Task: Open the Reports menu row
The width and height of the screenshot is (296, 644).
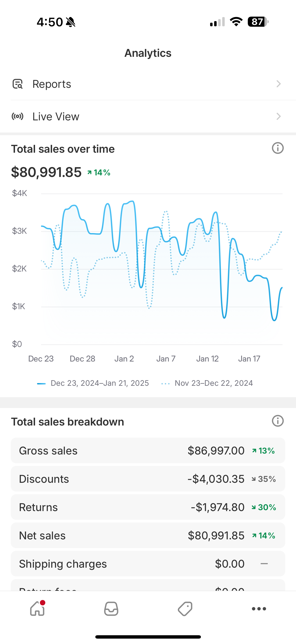Action: tap(148, 84)
